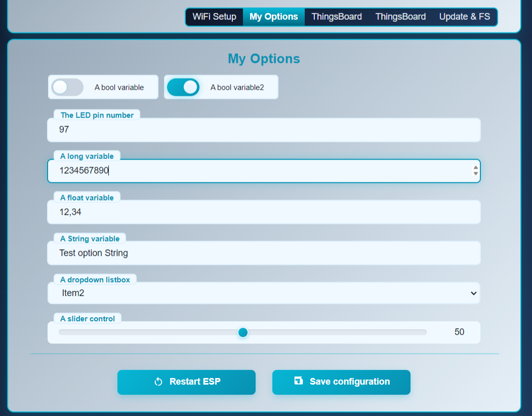The height and width of the screenshot is (416, 532).
Task: Open the second ThingsBoard tab
Action: [400, 17]
